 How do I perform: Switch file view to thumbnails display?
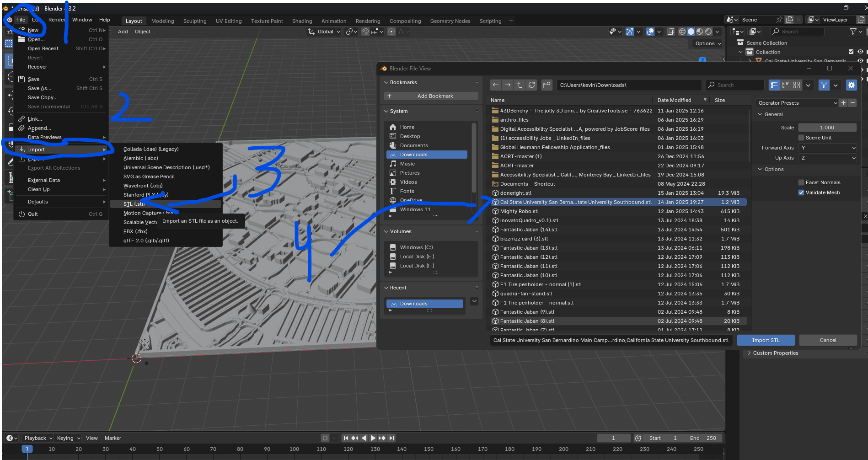(797, 85)
